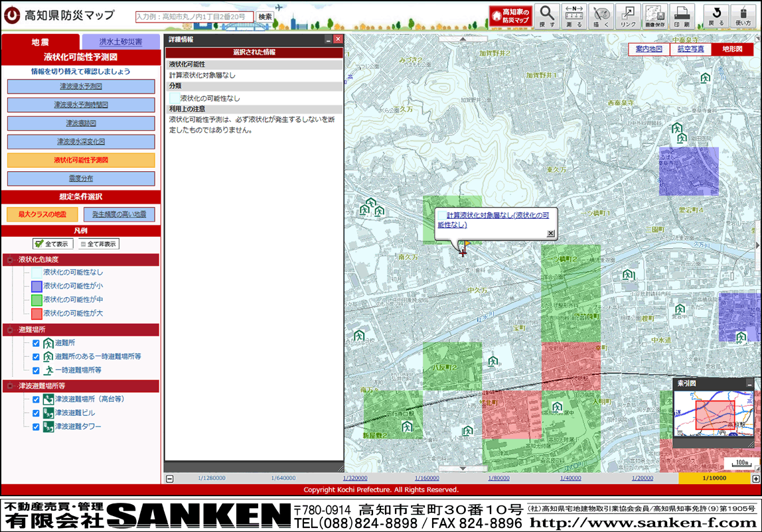Save the map image with 画像保存

pyautogui.click(x=655, y=16)
